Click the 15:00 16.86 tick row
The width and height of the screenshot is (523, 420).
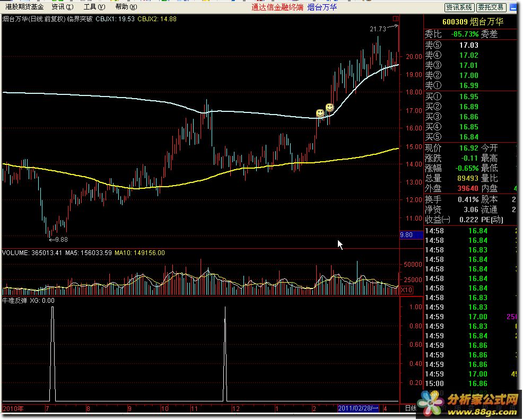(470, 383)
